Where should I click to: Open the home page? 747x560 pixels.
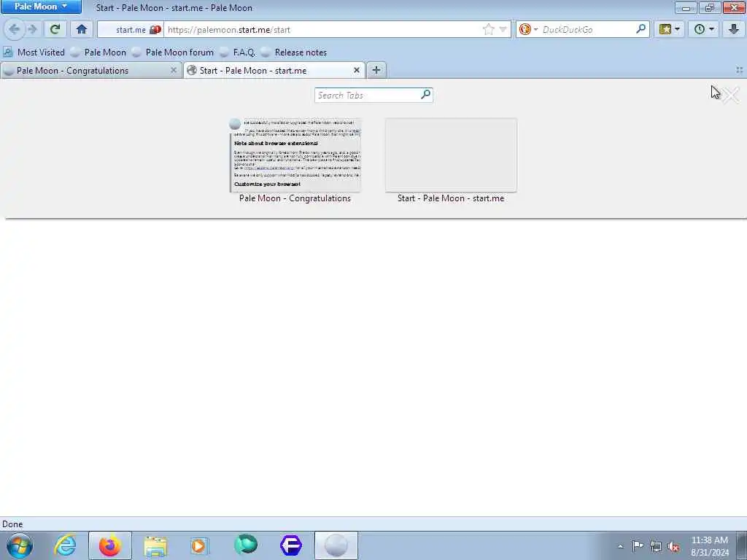(82, 29)
